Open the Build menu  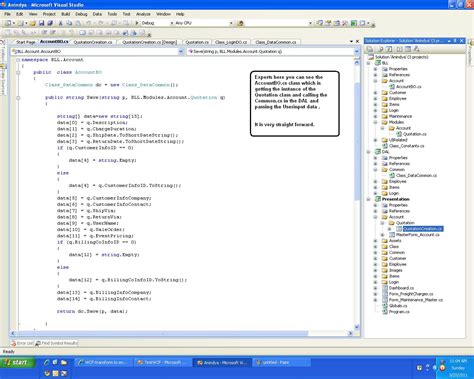(65, 14)
